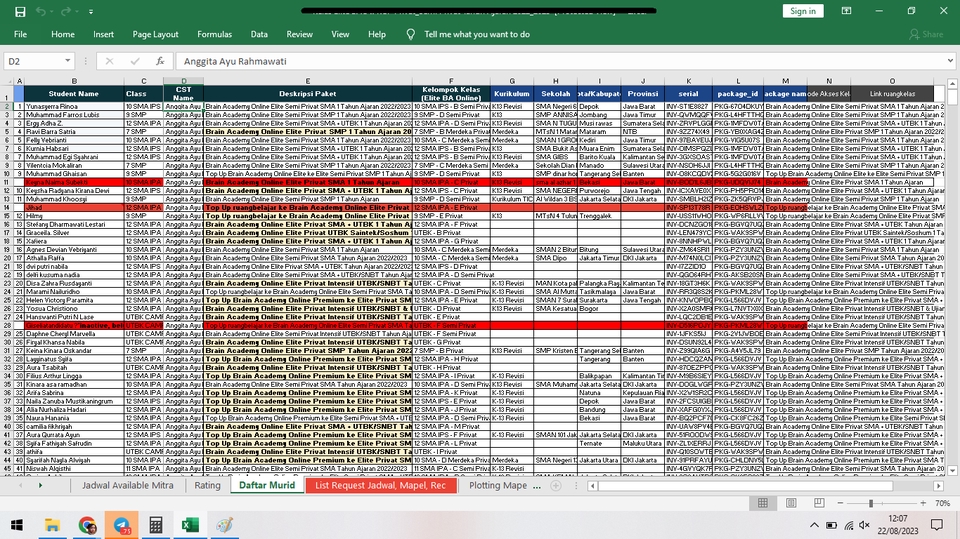The image size is (960, 539).
Task: Open Google Chrome from the taskbar
Action: pos(87,525)
